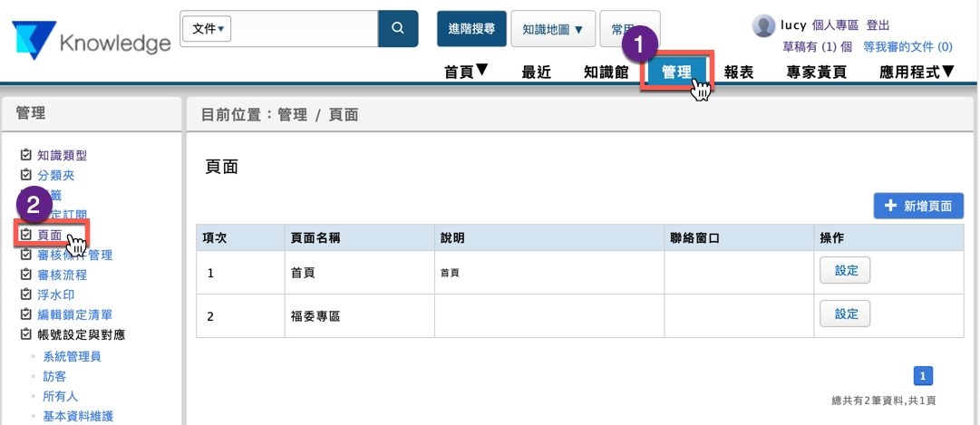The width and height of the screenshot is (980, 425).
Task: Go to page 1 in pagination
Action: (922, 376)
